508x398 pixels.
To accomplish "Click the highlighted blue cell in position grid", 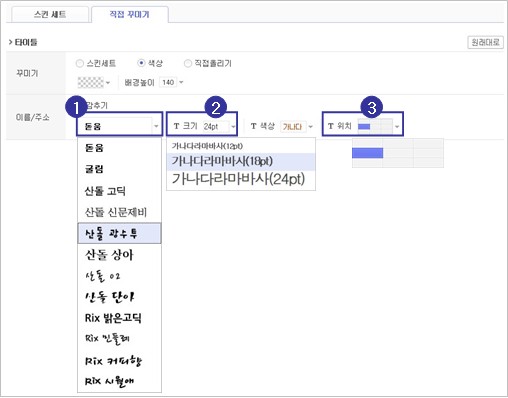I will click(367, 153).
